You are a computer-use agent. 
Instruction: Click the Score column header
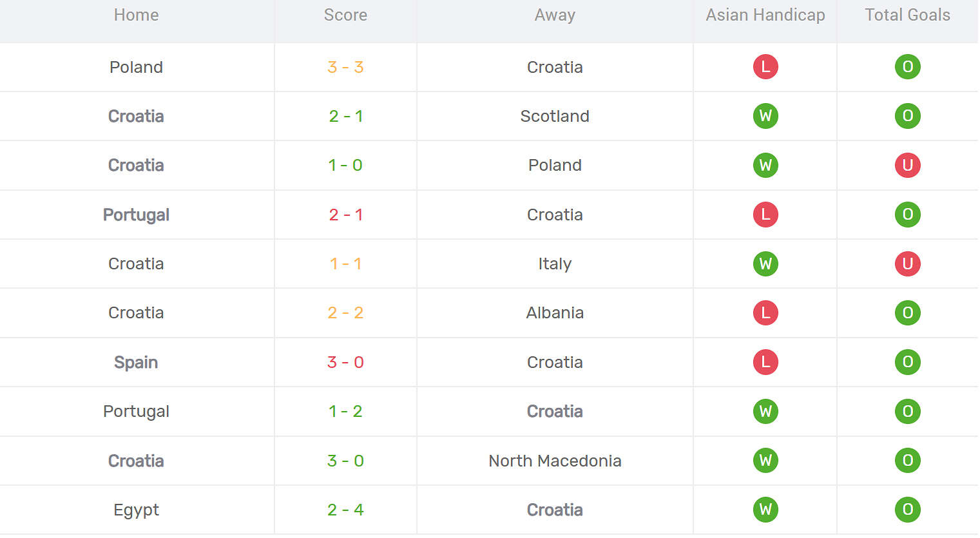(345, 15)
